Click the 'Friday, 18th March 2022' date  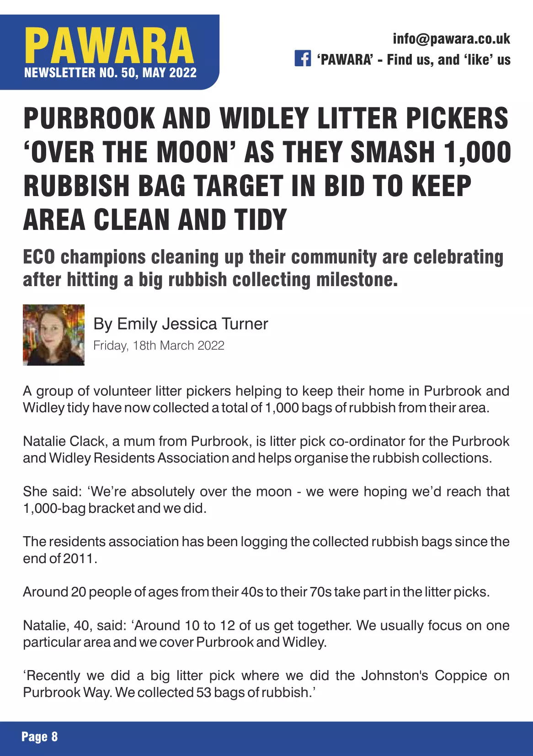(x=159, y=346)
